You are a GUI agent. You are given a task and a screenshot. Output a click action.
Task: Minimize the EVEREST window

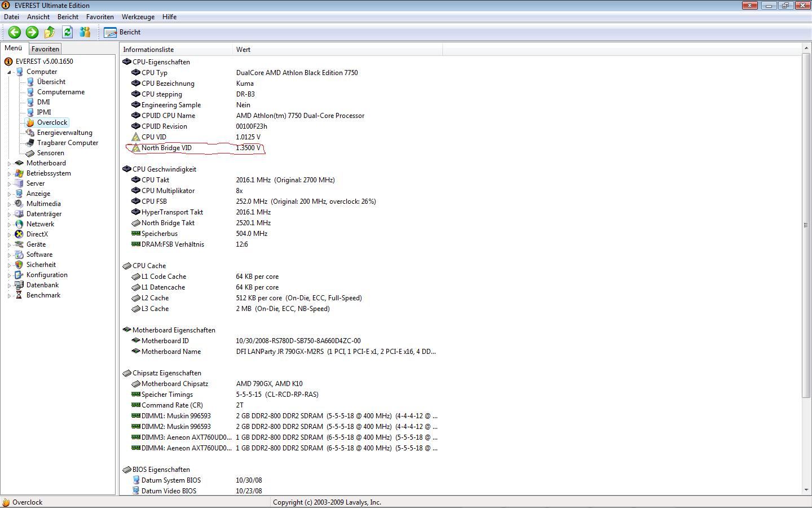click(x=769, y=6)
